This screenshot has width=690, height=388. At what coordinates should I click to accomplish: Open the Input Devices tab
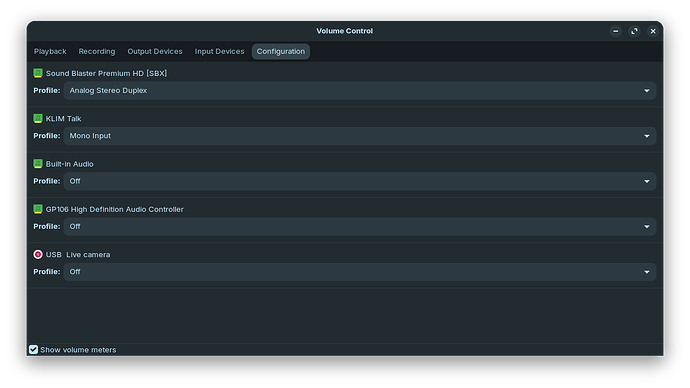pos(219,51)
